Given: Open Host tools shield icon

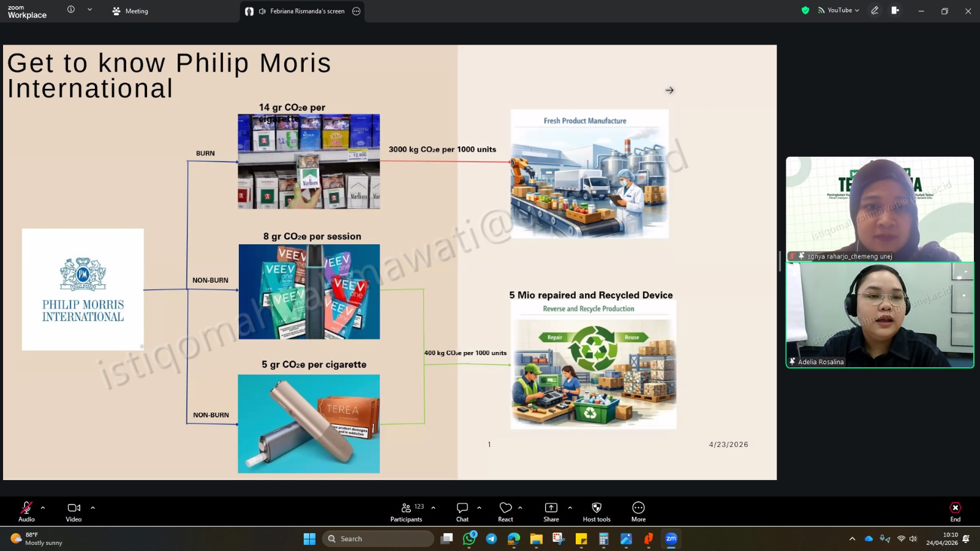Looking at the screenshot, I should click(597, 512).
